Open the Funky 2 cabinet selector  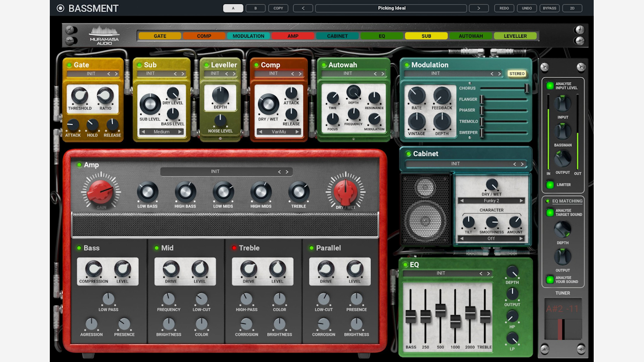[491, 200]
